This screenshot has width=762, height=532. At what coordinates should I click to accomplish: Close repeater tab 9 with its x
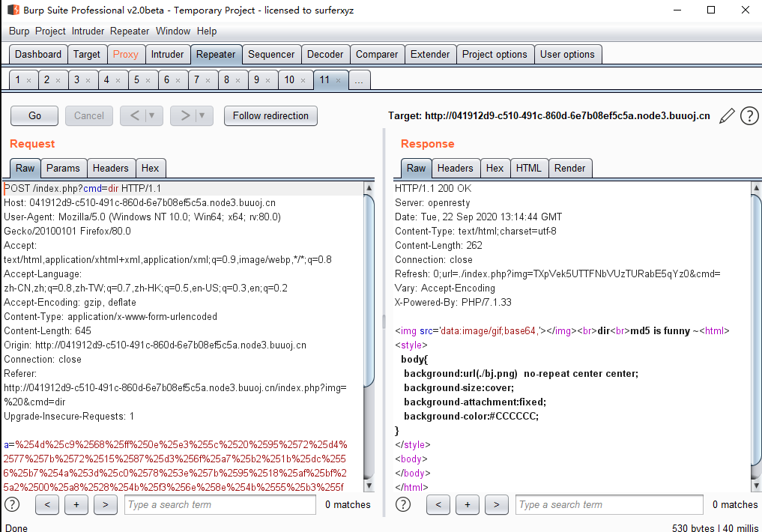pos(267,80)
